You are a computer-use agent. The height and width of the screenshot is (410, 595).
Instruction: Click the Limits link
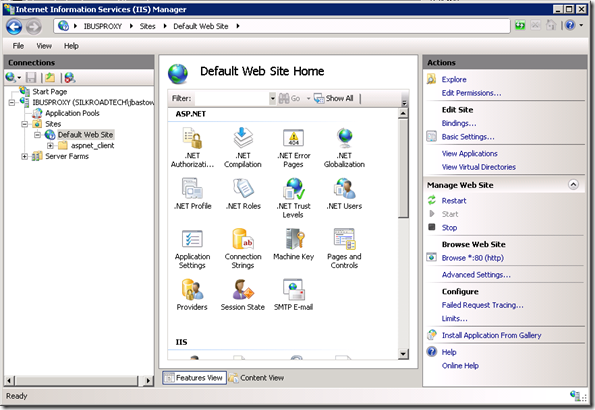(x=454, y=319)
